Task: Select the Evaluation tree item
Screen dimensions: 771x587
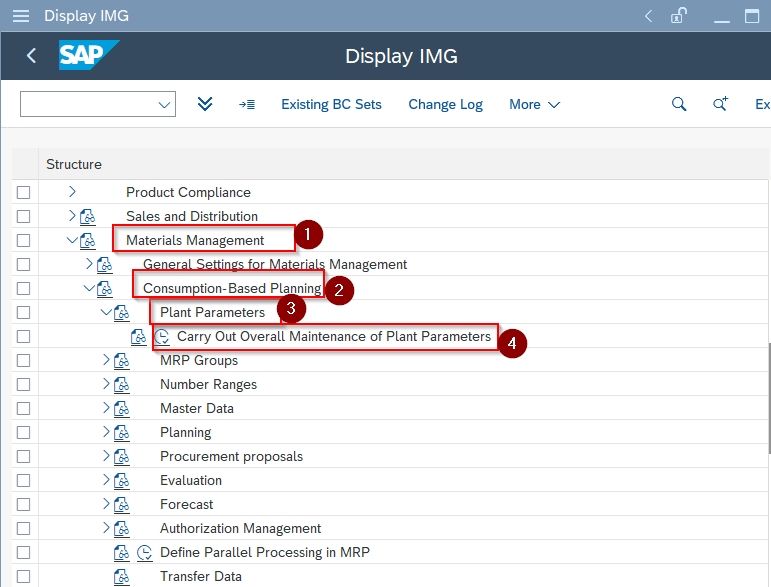Action: click(x=191, y=481)
